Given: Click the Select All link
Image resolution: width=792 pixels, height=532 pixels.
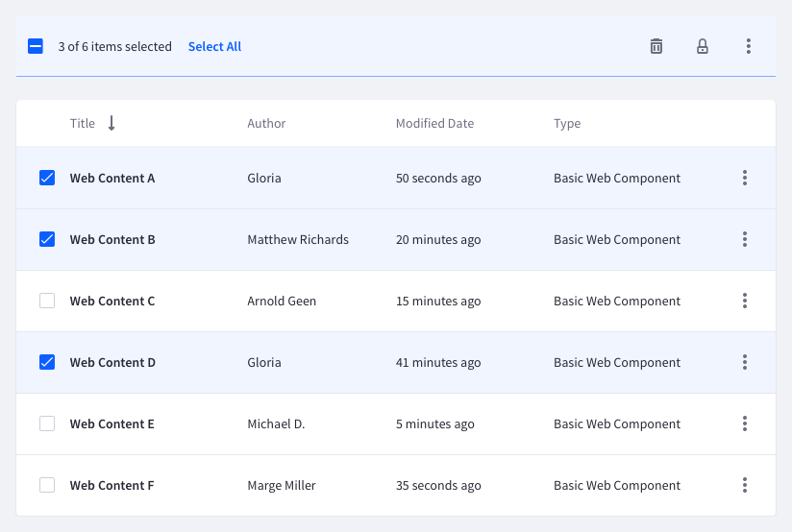Looking at the screenshot, I should pos(214,46).
